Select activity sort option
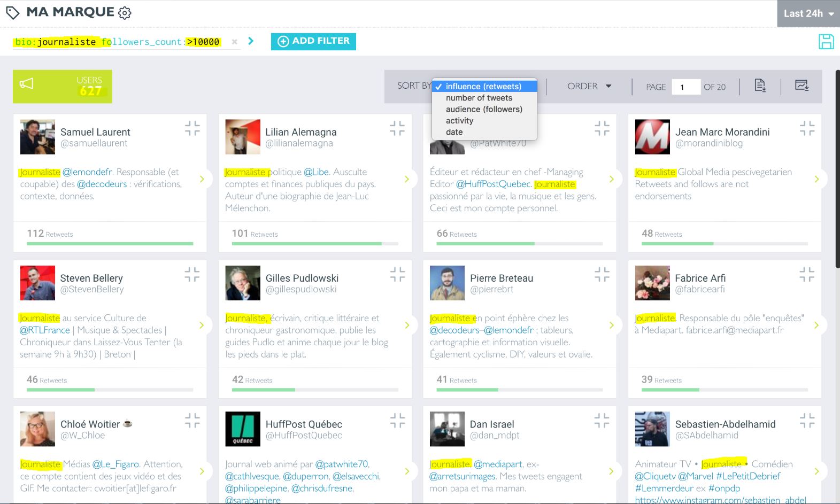The image size is (840, 504). pos(484,121)
